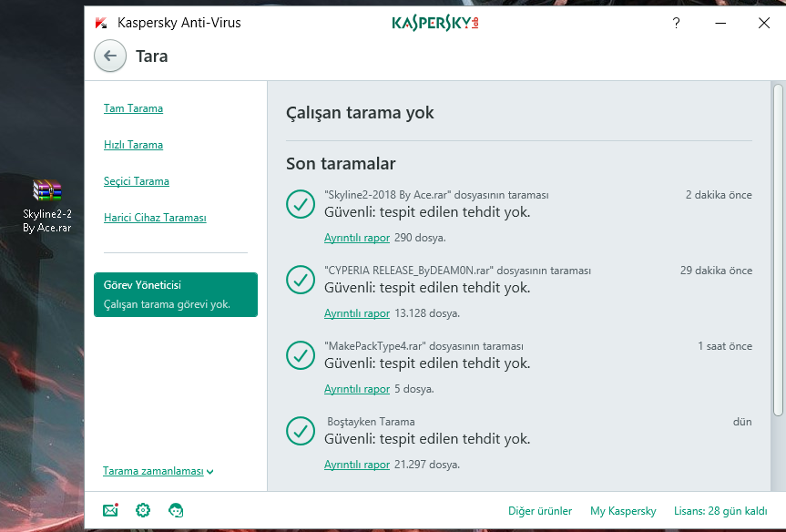
Task: Click the 21.297 dosya. file count
Action: [x=427, y=465]
